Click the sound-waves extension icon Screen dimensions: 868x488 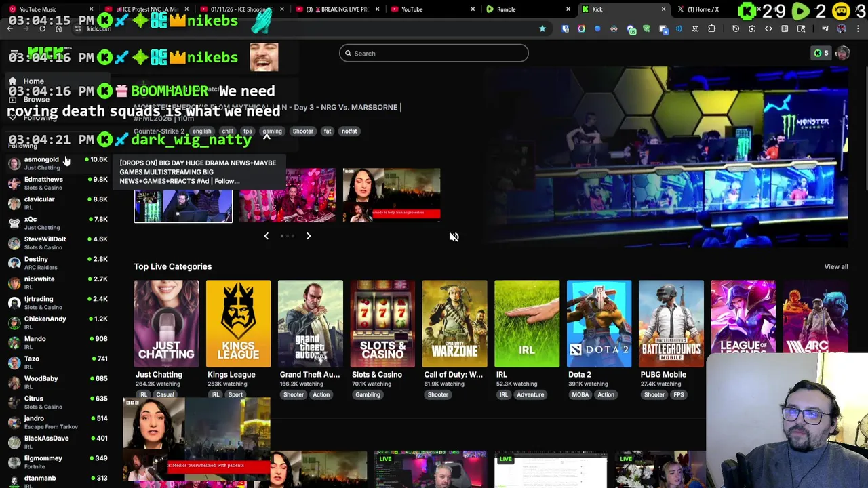pos(679,28)
